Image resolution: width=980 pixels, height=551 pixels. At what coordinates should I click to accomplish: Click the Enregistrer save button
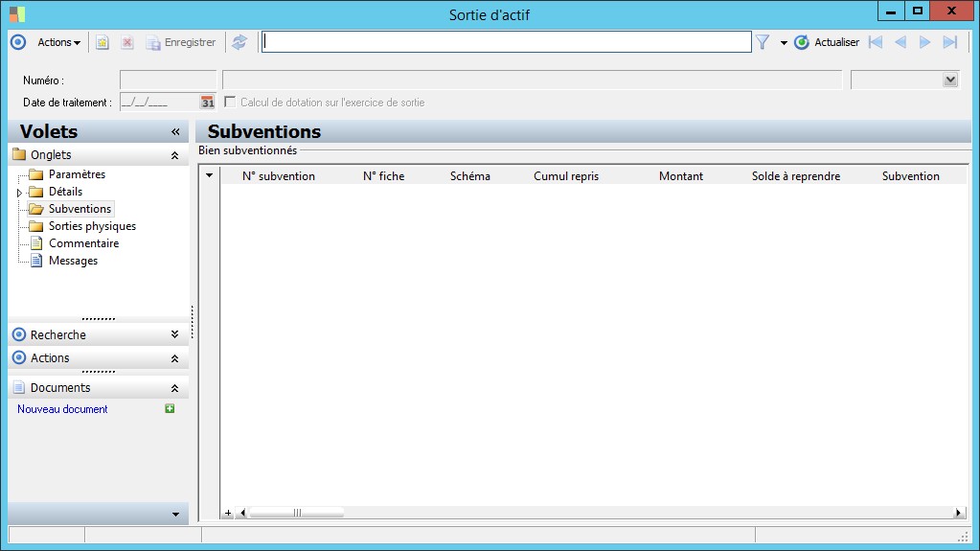click(x=181, y=42)
